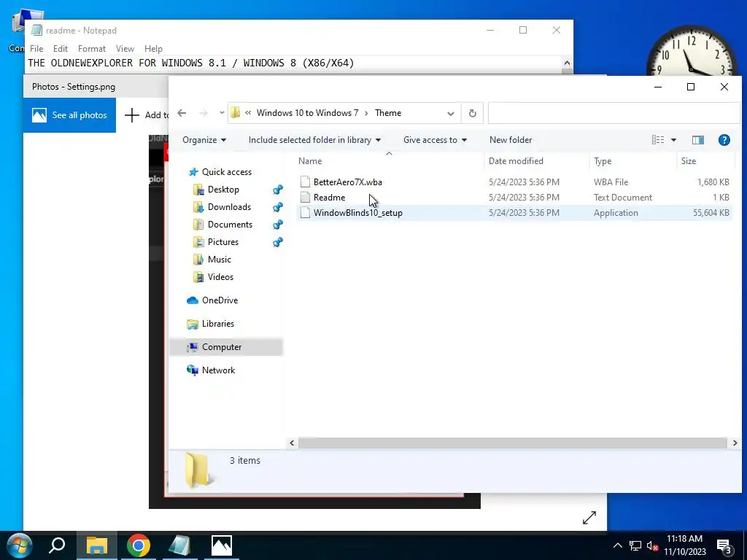The image size is (747, 560).
Task: Click the change view icon
Action: [658, 139]
